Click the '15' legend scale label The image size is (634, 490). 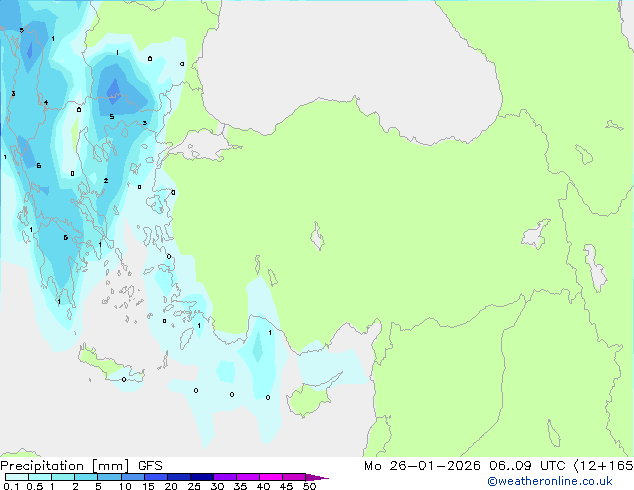(148, 486)
